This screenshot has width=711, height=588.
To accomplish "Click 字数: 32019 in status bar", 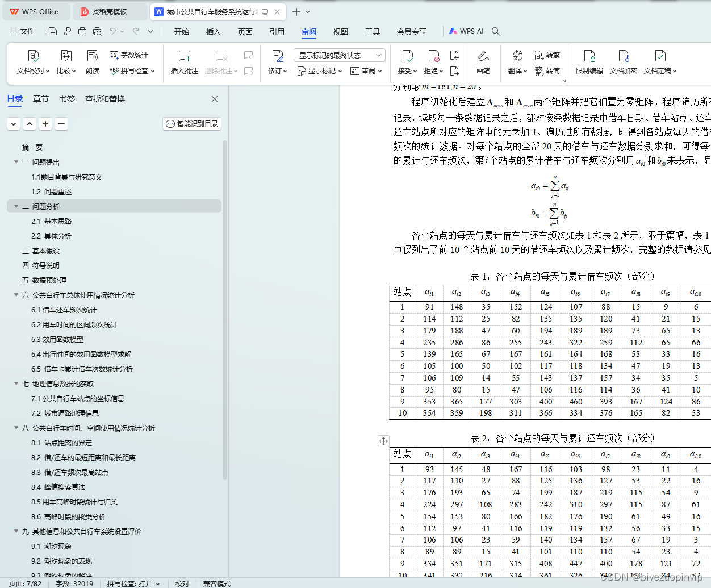I will tap(74, 583).
